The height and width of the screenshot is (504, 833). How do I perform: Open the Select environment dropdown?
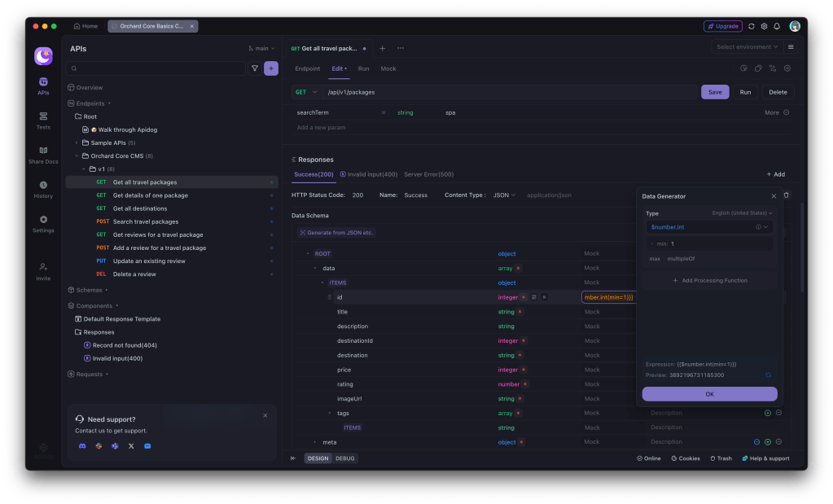coord(747,47)
